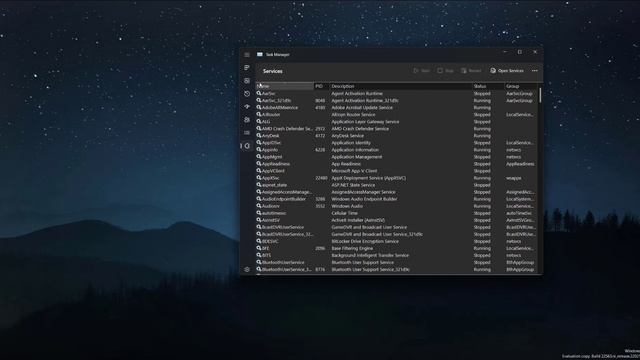Click the 'ASP.NET State Service' description
The width and height of the screenshot is (640, 360).
coord(353,185)
